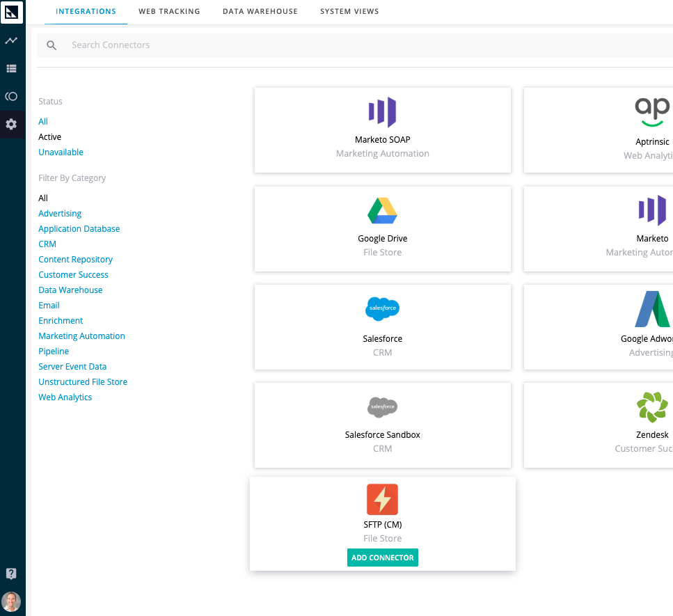Image resolution: width=673 pixels, height=616 pixels.
Task: Click the Marketo SOAP connector name
Action: (382, 139)
